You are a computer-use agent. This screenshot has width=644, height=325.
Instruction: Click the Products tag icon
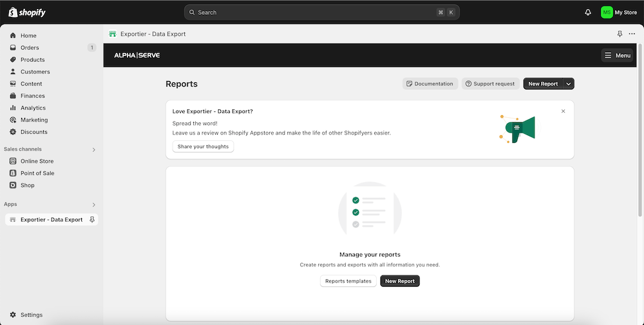(x=13, y=59)
